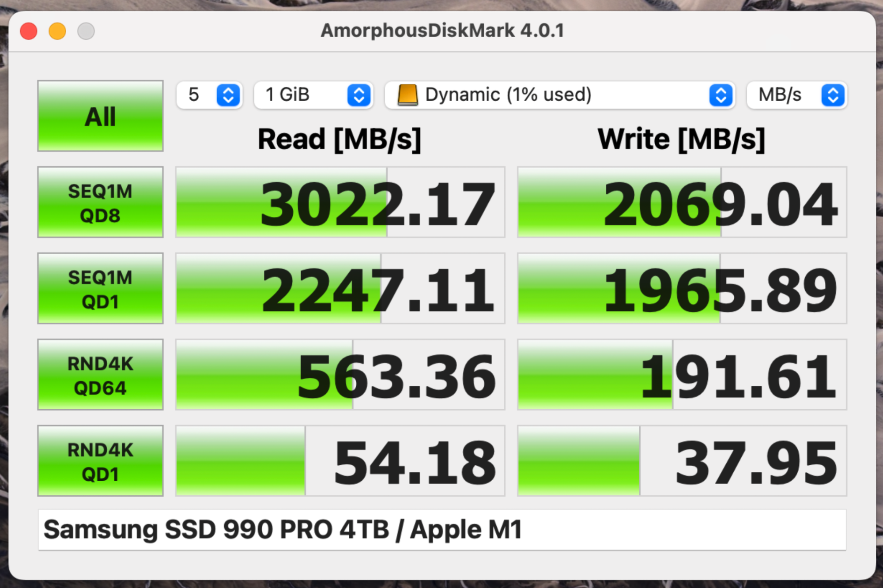883x588 pixels.
Task: Open the 1 GiB test size dropdown
Action: coord(305,95)
